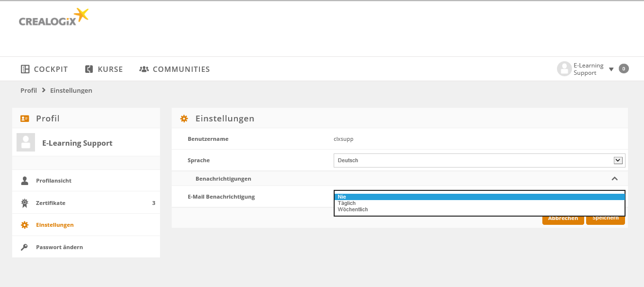Image resolution: width=644 pixels, height=287 pixels.
Task: Expand the E-Learning Support user menu arrow
Action: pos(611,69)
